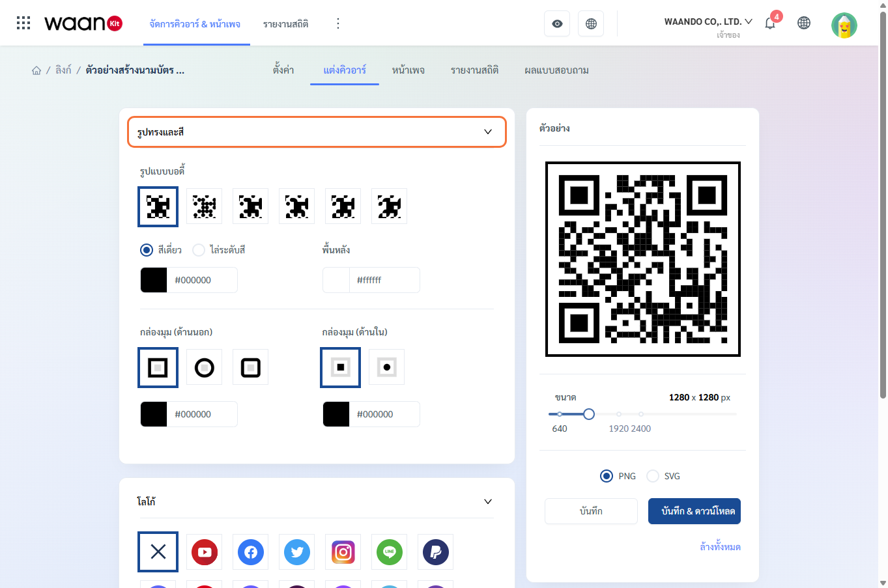Go to home via breadcrumb house icon
The width and height of the screenshot is (888, 588).
pos(36,70)
